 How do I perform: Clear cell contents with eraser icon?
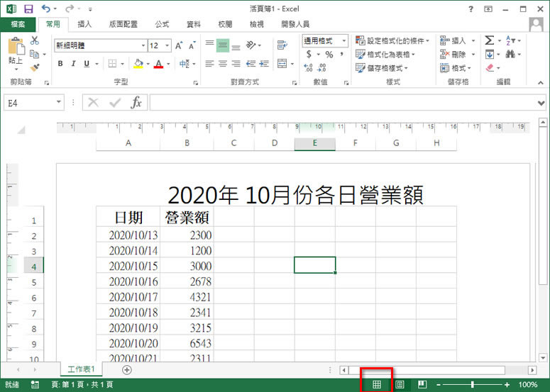[x=490, y=67]
